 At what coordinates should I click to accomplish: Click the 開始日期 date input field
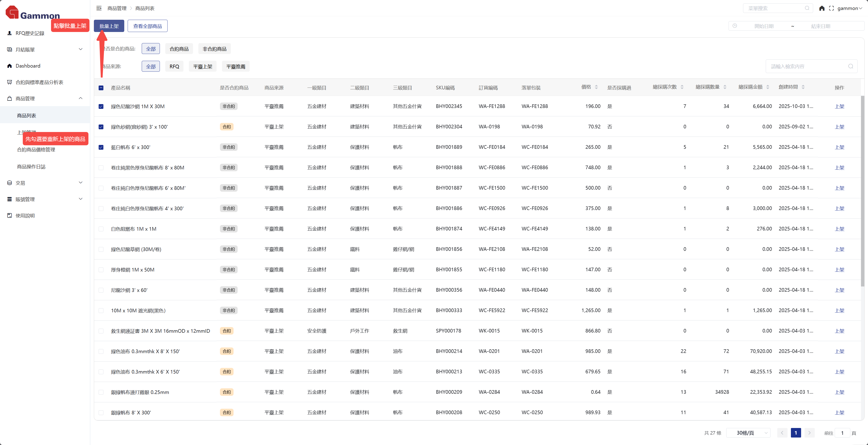click(x=763, y=26)
